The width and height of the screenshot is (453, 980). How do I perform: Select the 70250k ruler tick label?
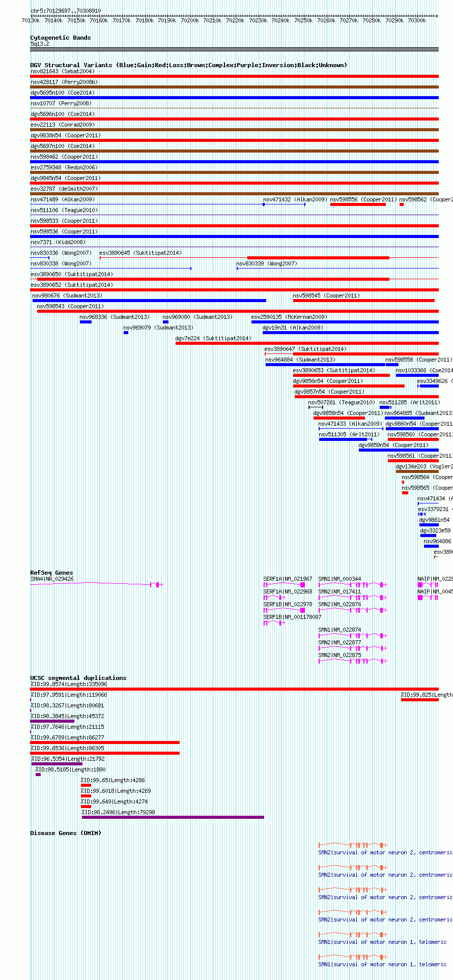(x=303, y=20)
